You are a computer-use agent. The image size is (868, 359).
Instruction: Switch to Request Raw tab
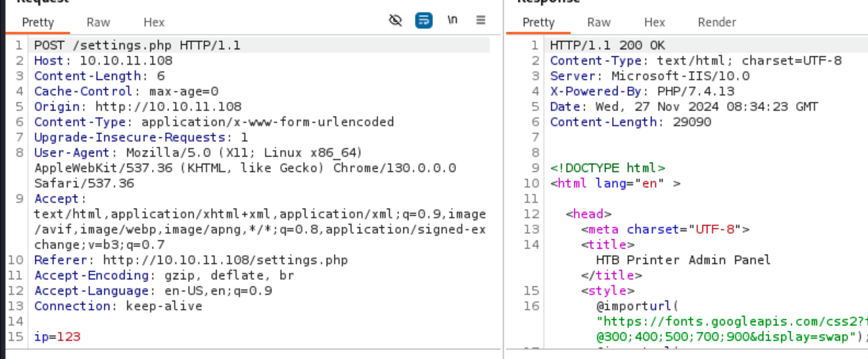pos(98,22)
